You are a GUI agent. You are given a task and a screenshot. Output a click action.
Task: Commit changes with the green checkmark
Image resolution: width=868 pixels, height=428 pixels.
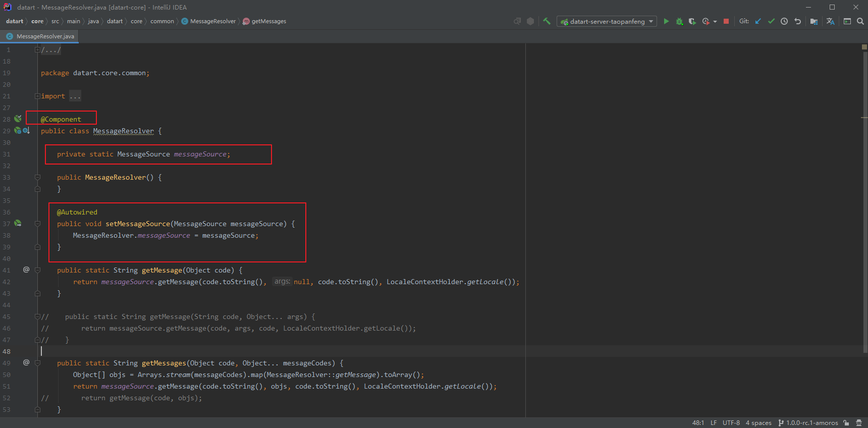pyautogui.click(x=771, y=21)
